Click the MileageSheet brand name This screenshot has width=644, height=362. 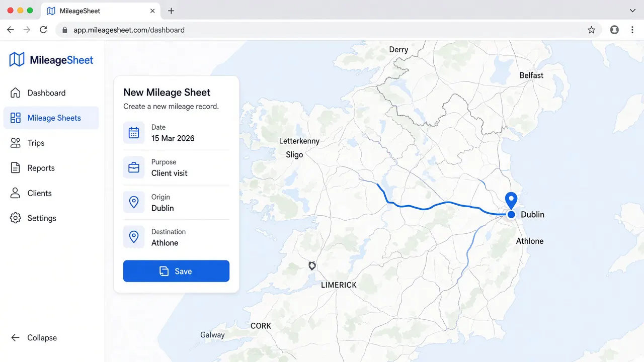pyautogui.click(x=61, y=60)
